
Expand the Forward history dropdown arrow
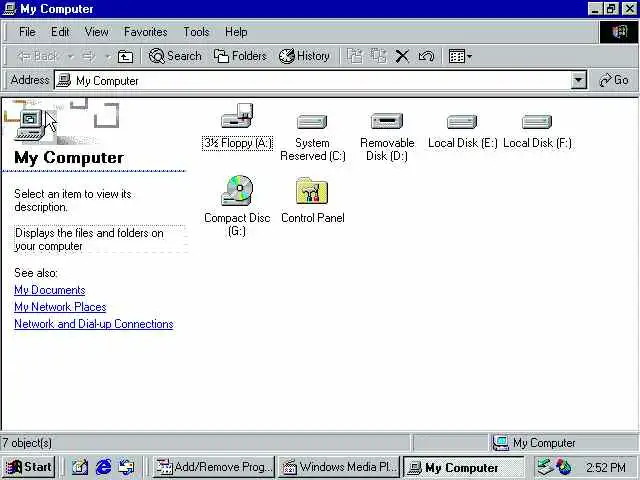pos(108,56)
